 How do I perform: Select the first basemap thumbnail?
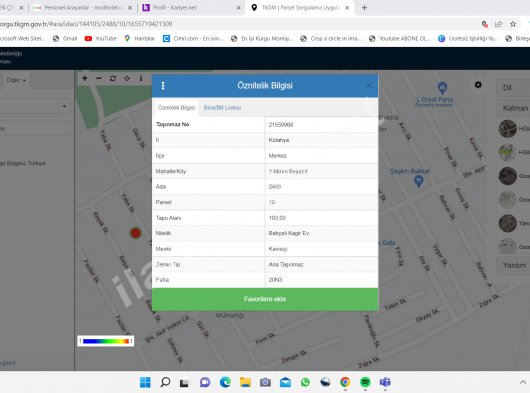pos(508,129)
